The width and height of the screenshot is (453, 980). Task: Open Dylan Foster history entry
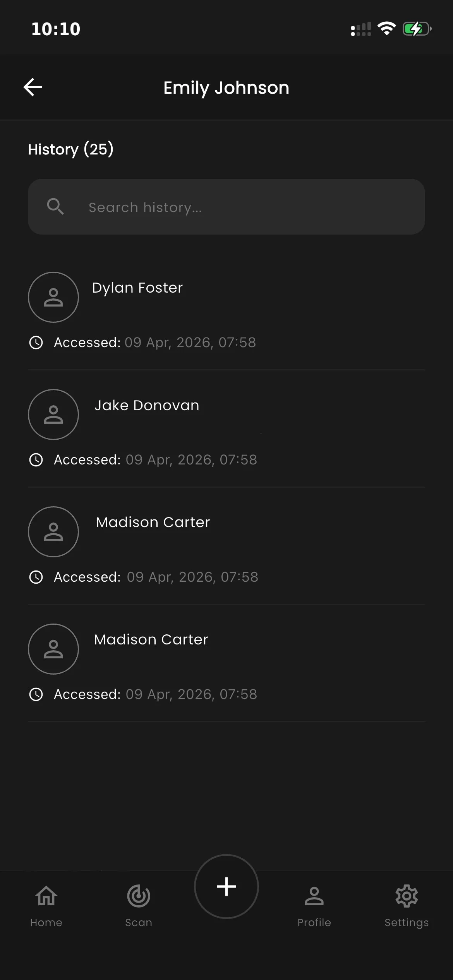(226, 312)
